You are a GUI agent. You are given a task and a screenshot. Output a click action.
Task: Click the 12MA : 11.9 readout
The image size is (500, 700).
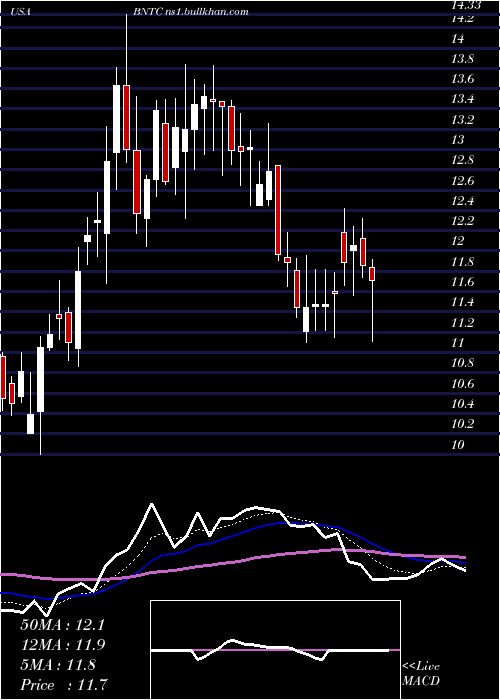[x=62, y=644]
